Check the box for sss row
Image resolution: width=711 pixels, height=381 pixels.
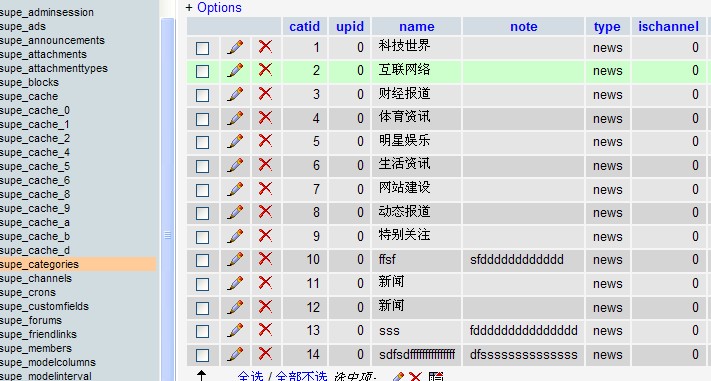[x=202, y=331]
